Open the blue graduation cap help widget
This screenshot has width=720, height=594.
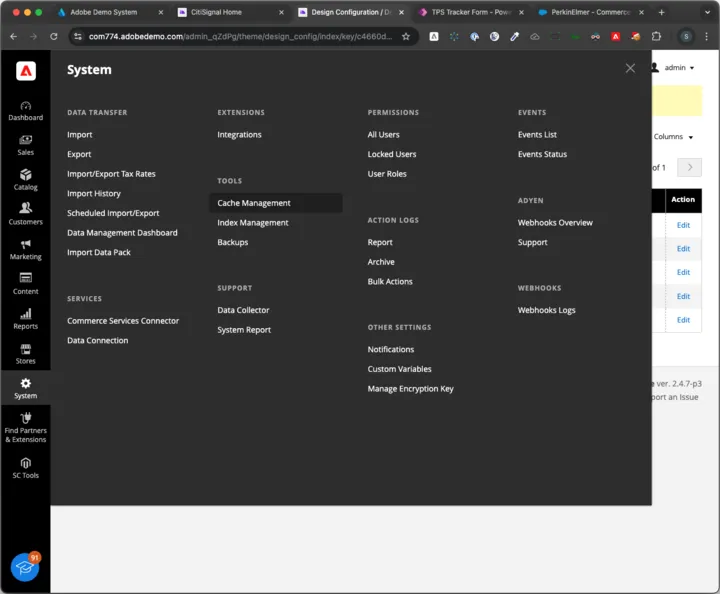tap(25, 567)
